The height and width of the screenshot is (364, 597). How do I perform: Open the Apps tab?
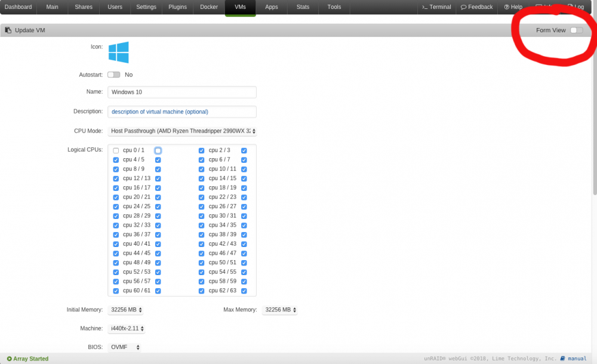click(272, 7)
